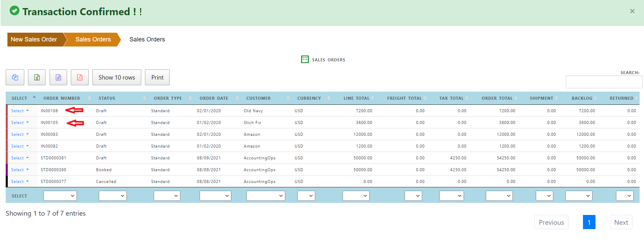
Task: Click customer Stich Fix cell
Action: pos(253,123)
